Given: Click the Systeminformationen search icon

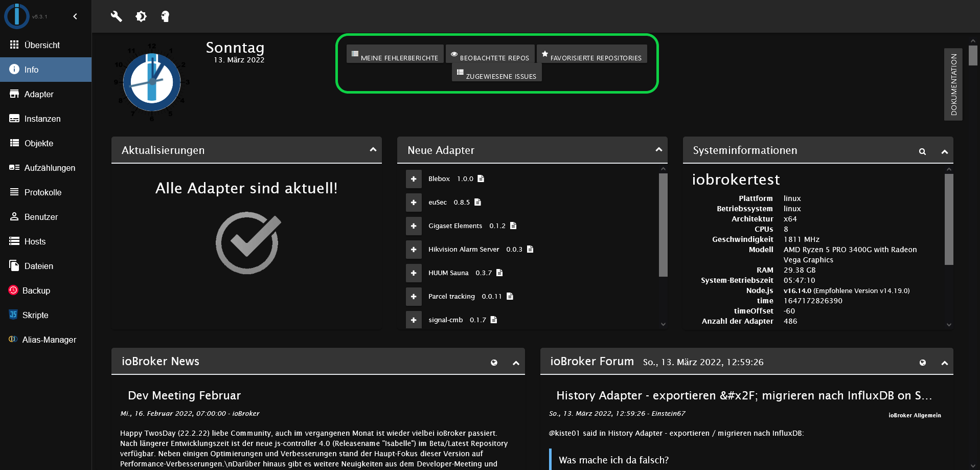Looking at the screenshot, I should [x=922, y=152].
